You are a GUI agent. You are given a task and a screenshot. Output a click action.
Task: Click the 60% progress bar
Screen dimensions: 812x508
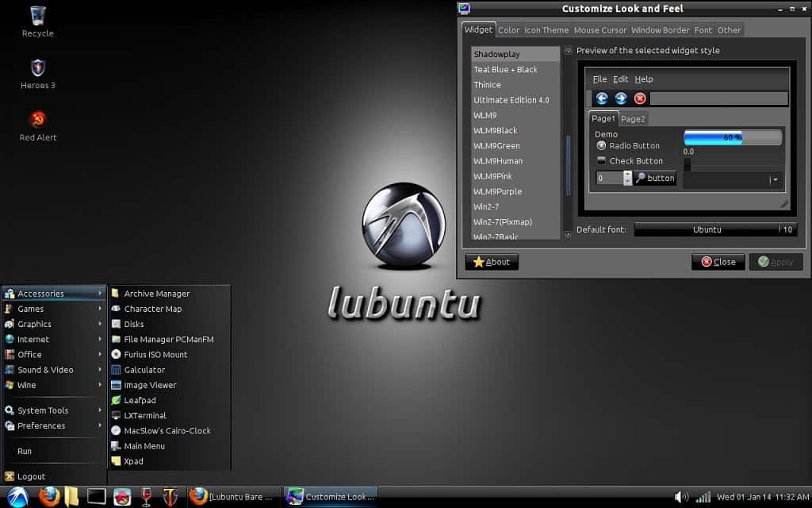click(x=733, y=137)
